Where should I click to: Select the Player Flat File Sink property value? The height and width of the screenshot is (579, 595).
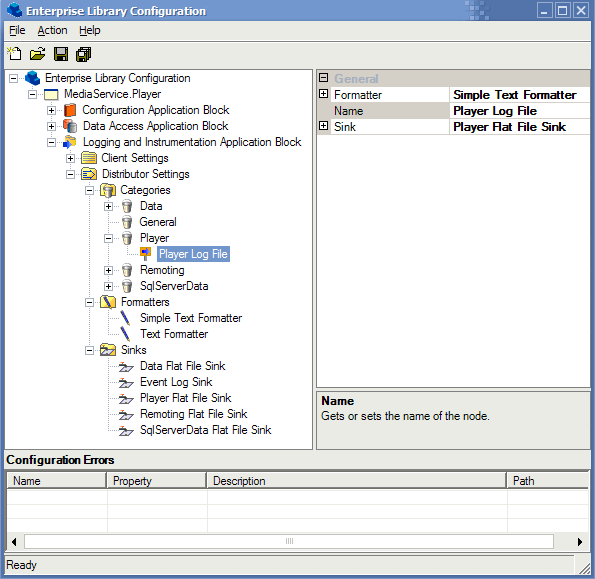click(x=520, y=127)
